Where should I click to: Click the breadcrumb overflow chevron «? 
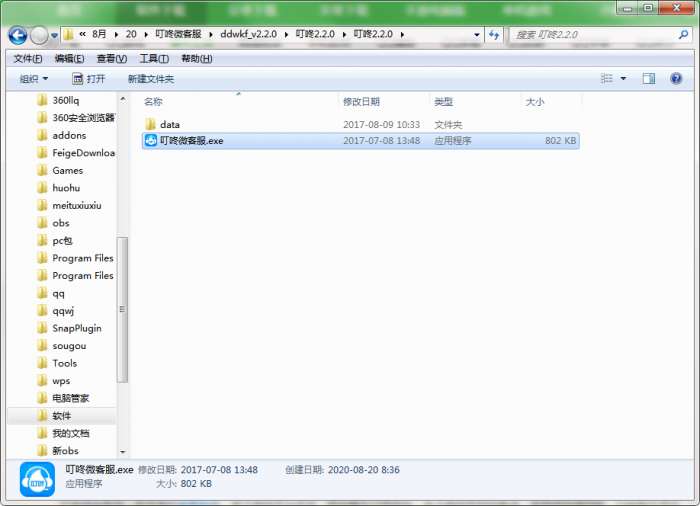[83, 34]
